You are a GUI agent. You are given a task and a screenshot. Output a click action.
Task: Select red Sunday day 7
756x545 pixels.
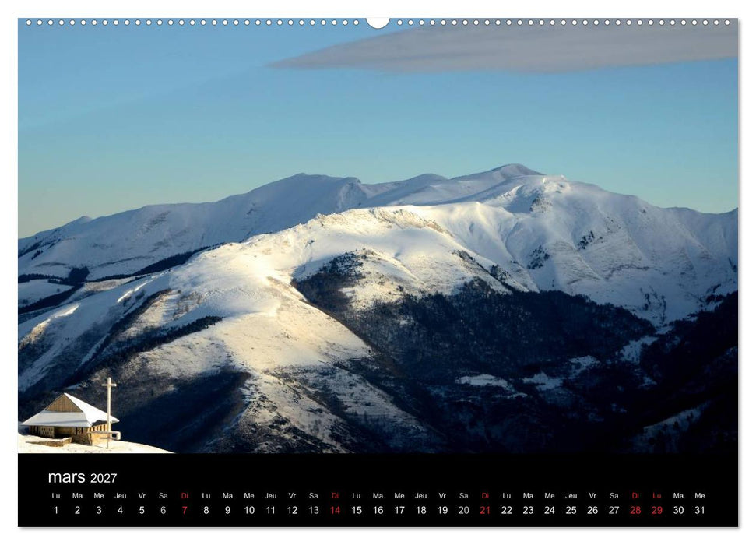pyautogui.click(x=185, y=510)
